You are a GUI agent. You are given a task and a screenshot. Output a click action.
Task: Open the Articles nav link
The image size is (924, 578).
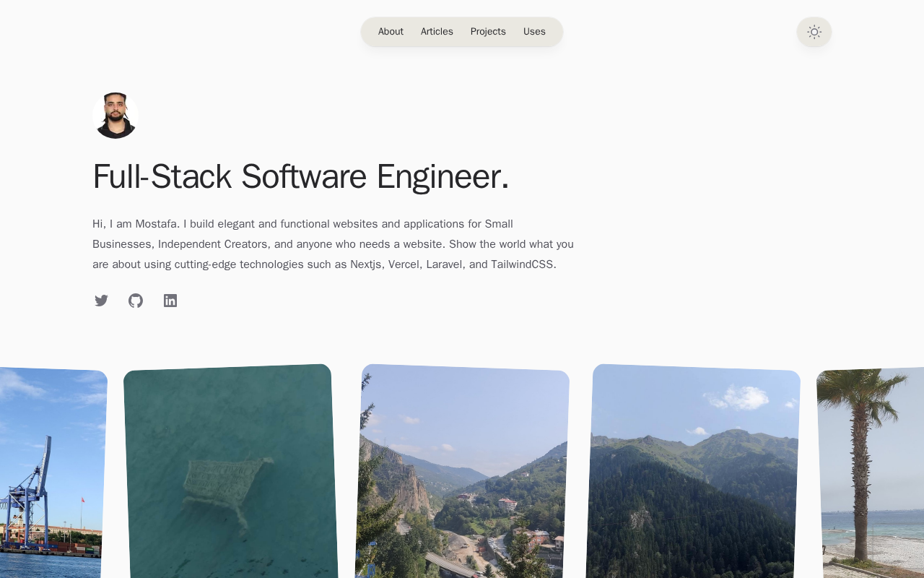click(x=437, y=32)
